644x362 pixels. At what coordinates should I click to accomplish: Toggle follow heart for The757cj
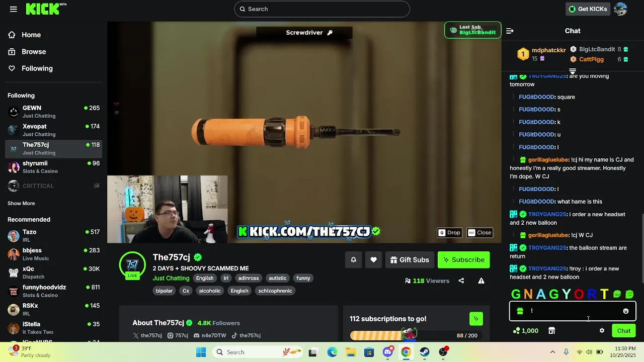point(373,260)
